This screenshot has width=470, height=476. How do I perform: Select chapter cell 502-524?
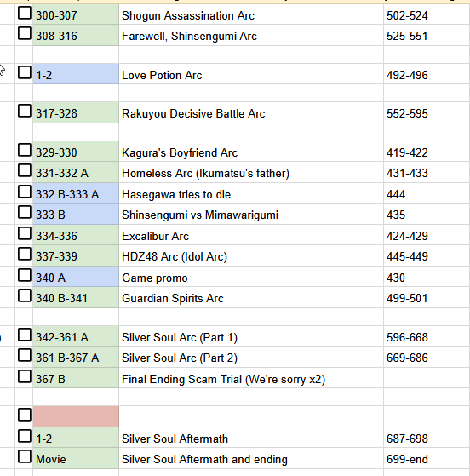click(x=427, y=14)
